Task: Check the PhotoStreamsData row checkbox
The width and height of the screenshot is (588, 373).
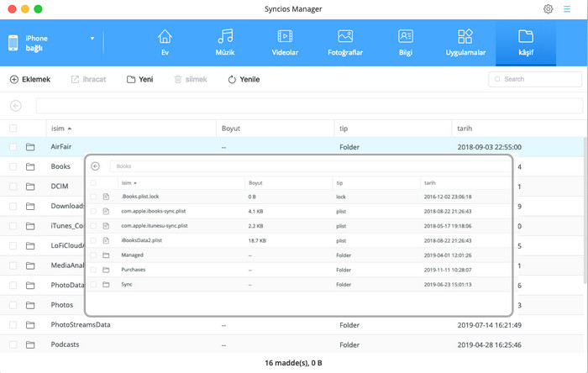Action: [13, 324]
